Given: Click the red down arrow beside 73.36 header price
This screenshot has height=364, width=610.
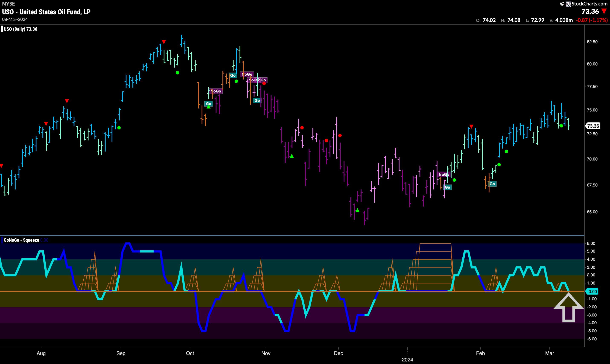Looking at the screenshot, I should tap(604, 12).
